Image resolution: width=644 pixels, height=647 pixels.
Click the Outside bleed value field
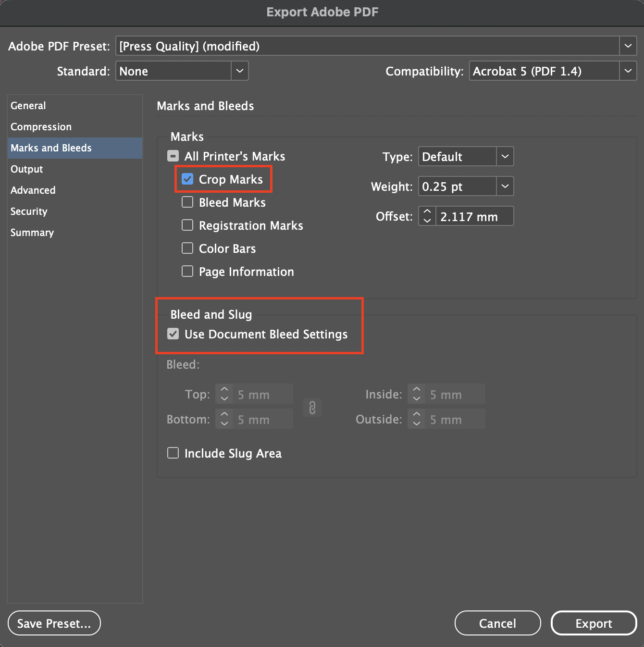[x=455, y=419]
